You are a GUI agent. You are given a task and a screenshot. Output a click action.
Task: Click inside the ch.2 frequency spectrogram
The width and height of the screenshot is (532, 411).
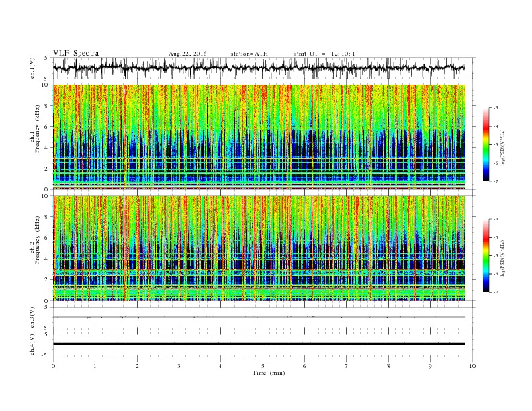pyautogui.click(x=259, y=248)
